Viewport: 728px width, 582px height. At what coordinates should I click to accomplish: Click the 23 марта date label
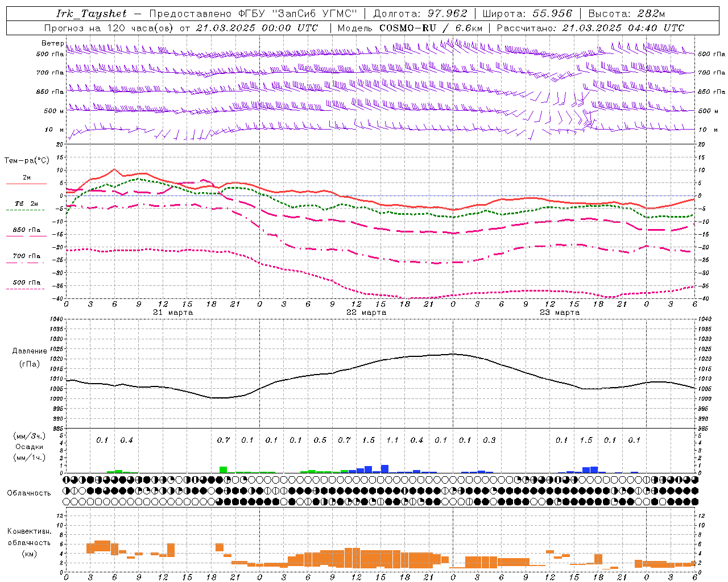click(x=560, y=313)
